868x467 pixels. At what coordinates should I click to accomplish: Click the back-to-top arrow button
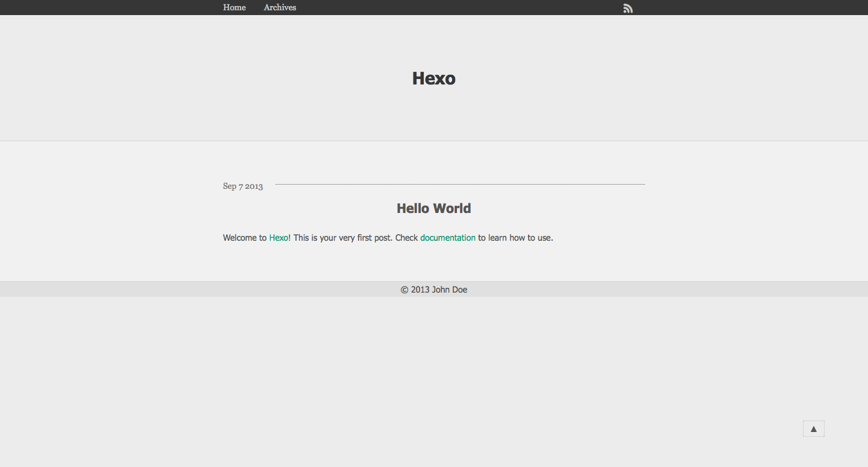coord(813,429)
